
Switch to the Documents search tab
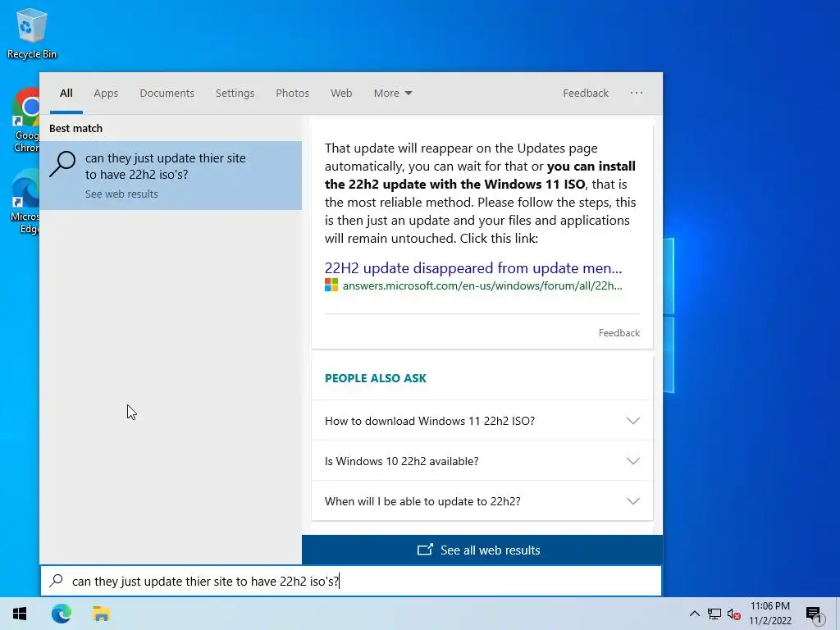pos(167,94)
